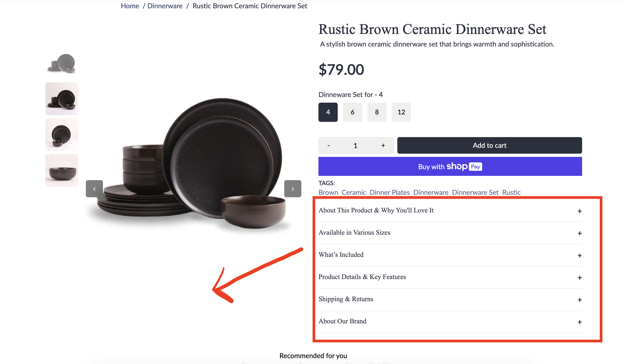Expand Shipping & Returns plus icon

coord(579,300)
